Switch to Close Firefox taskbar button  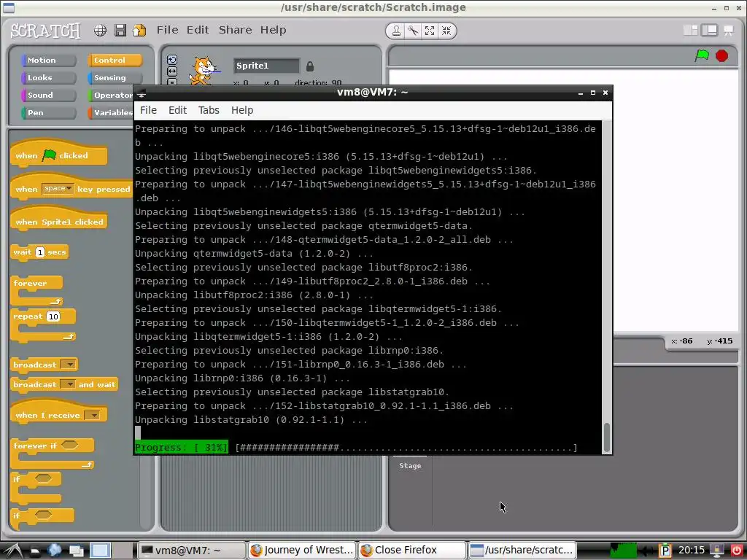pyautogui.click(x=412, y=551)
